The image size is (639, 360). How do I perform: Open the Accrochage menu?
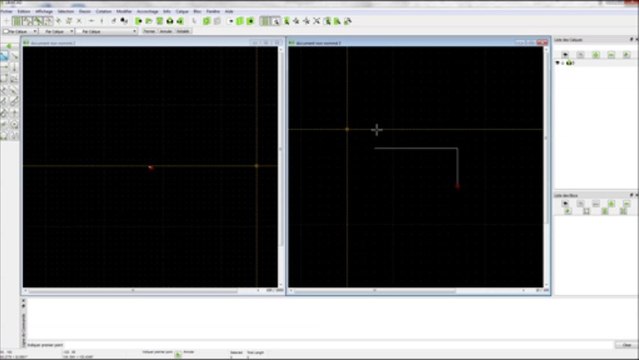147,11
